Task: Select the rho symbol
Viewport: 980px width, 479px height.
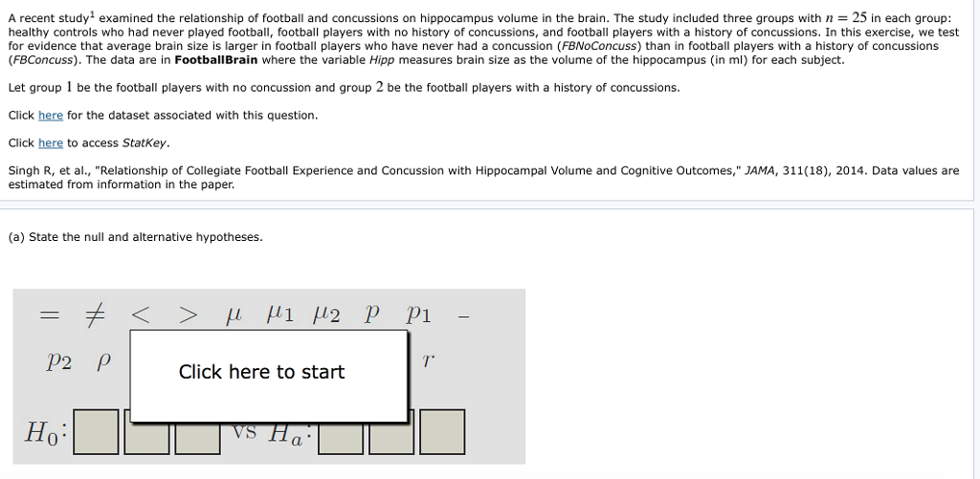Action: click(x=104, y=362)
